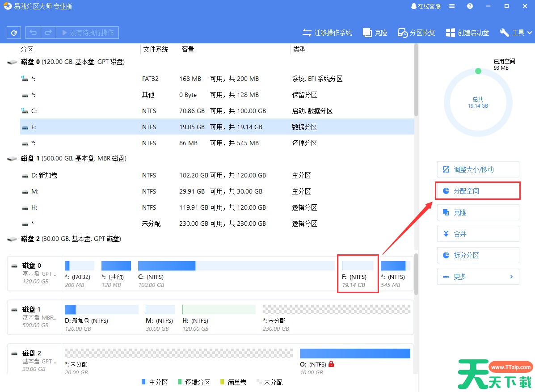Click the redo arrow icon

(x=48, y=33)
